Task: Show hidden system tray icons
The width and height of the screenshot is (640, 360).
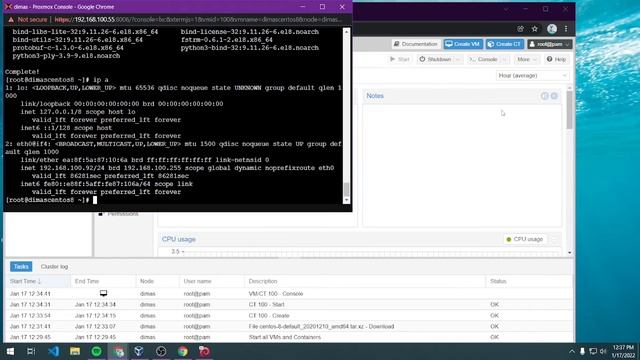Action: coord(571,351)
